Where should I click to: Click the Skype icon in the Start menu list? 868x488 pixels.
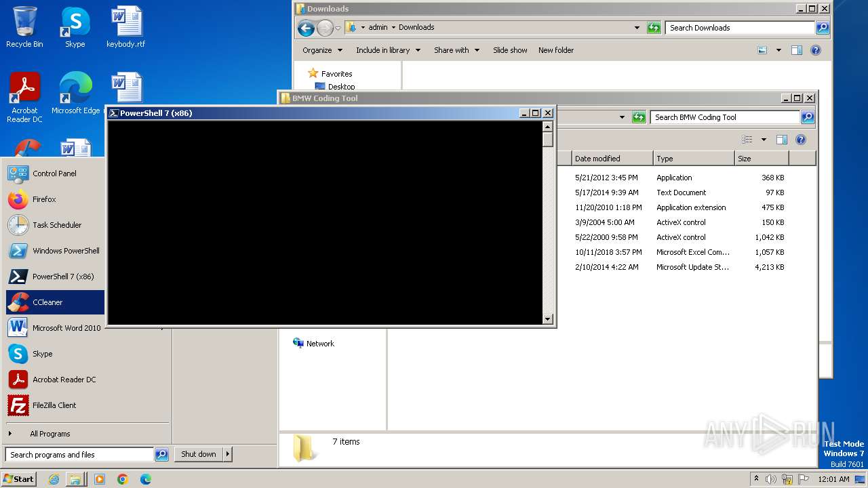point(18,354)
